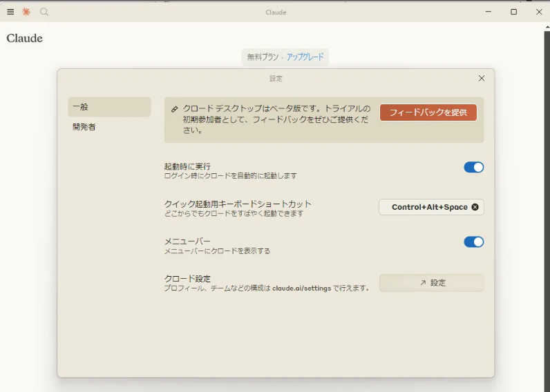Viewport: 550px width, 392px height.
Task: Click the アップグレード link
Action: 305,57
